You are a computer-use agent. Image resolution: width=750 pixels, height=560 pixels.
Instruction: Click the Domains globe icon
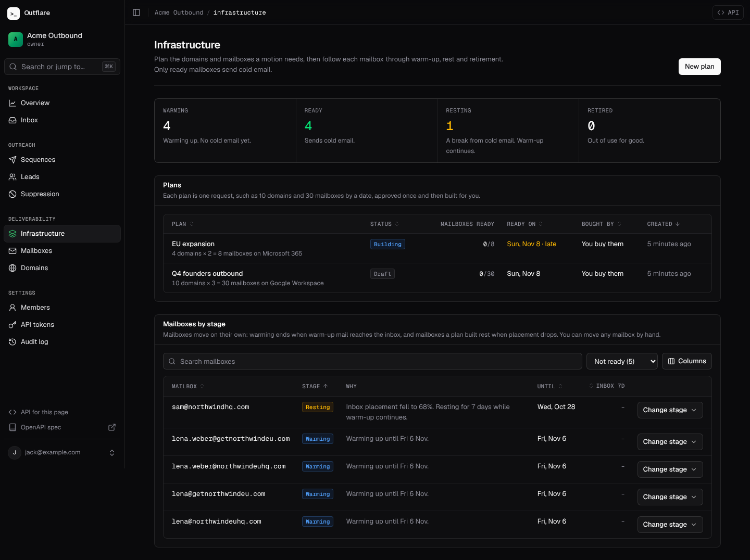12,268
